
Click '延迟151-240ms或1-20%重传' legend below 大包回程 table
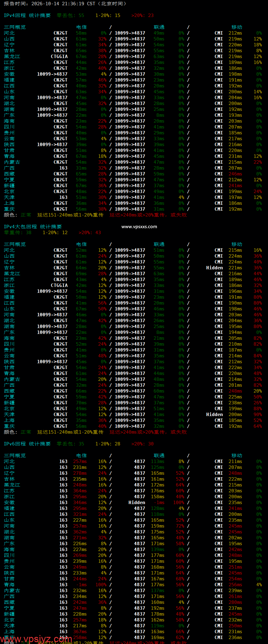[x=70, y=432]
